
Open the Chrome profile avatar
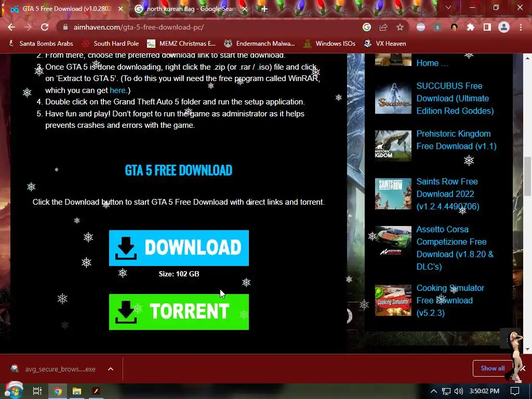click(x=504, y=27)
